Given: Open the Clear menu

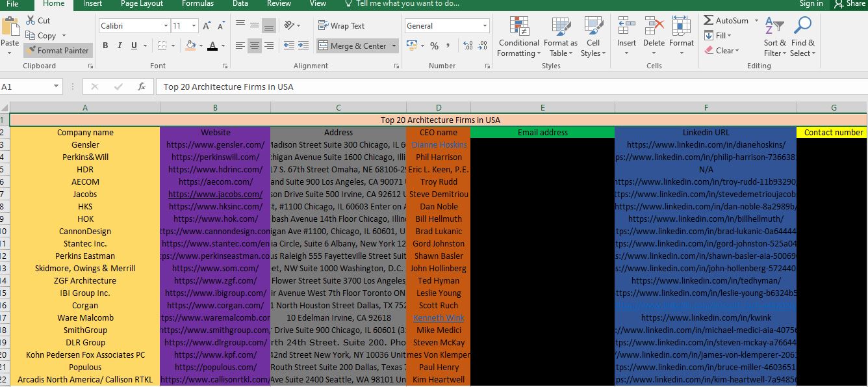Looking at the screenshot, I should click(721, 51).
